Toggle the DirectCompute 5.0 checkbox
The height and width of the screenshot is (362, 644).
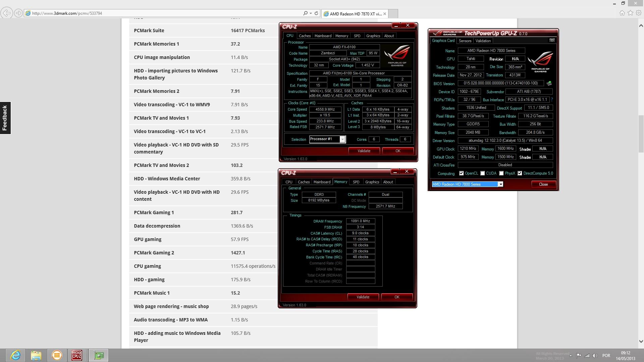click(520, 173)
